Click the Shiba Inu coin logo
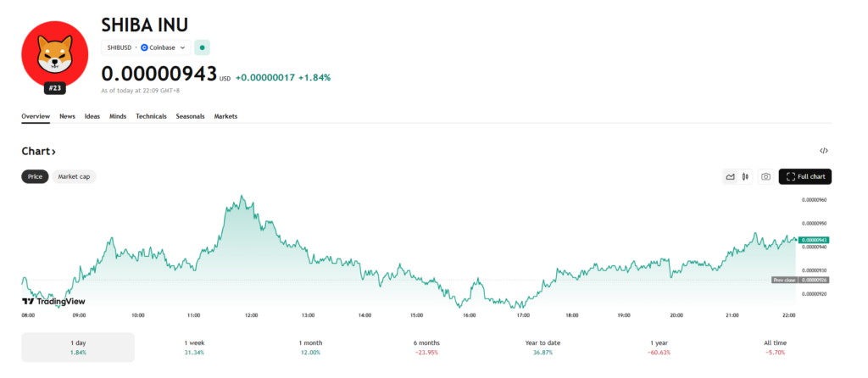The width and height of the screenshot is (868, 378). pyautogui.click(x=55, y=56)
